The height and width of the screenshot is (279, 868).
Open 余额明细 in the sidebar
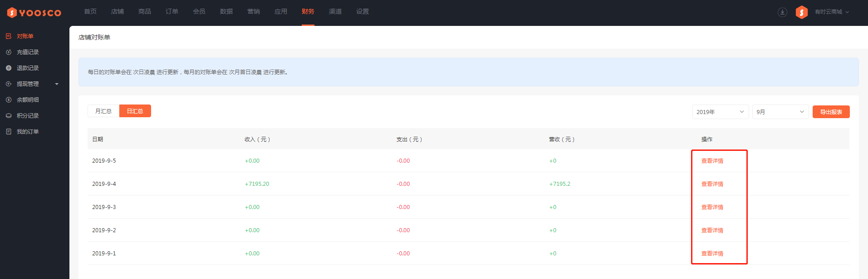tap(28, 100)
